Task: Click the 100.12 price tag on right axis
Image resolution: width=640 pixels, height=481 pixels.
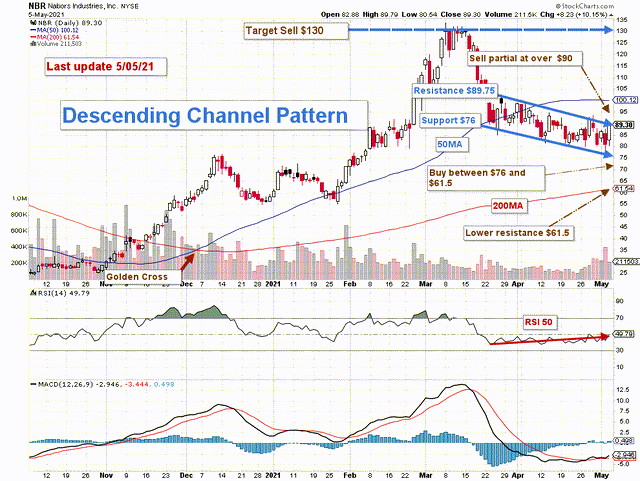Action: point(625,100)
